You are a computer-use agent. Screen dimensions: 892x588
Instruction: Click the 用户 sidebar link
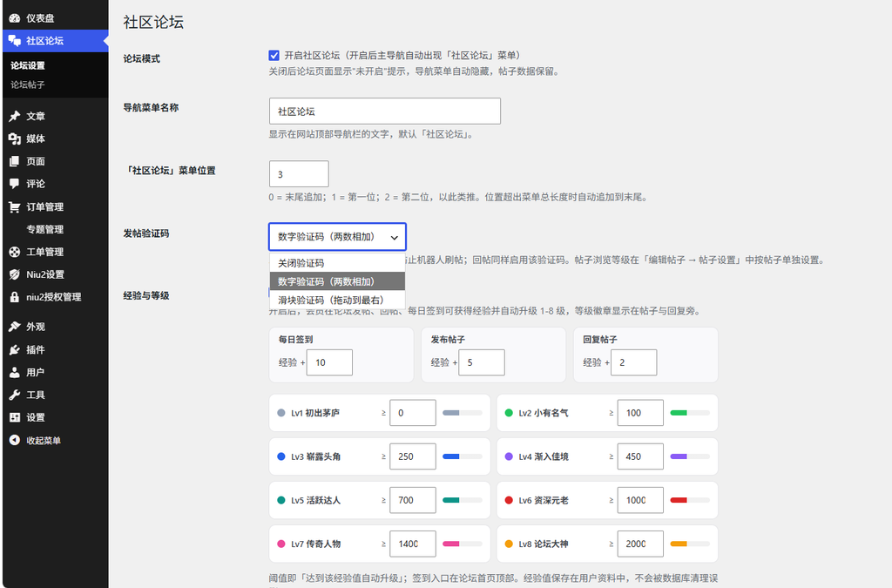tap(35, 373)
